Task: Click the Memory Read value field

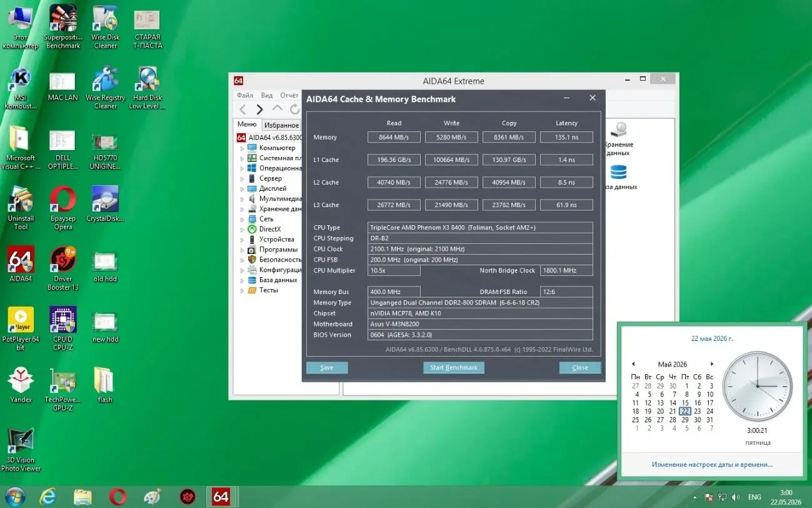Action: 394,137
